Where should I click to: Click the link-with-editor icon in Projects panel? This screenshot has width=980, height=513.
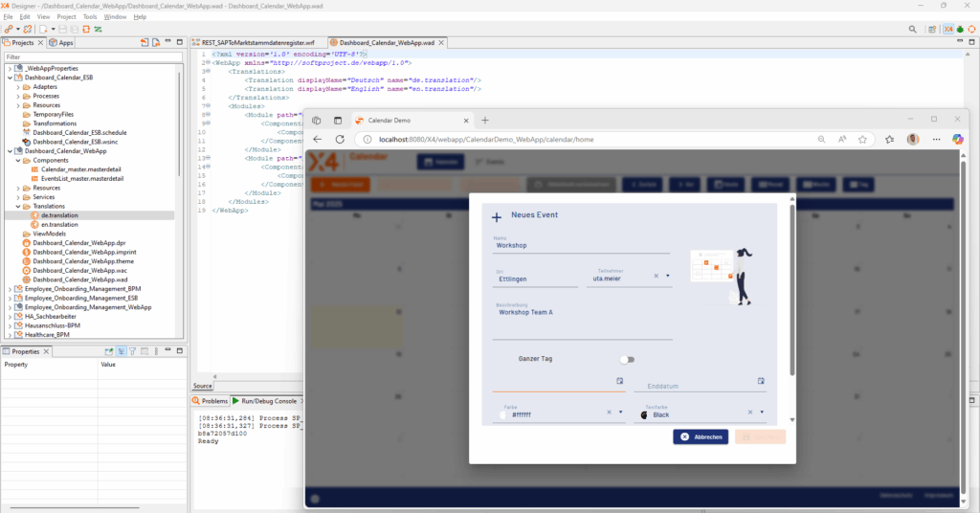click(x=157, y=42)
